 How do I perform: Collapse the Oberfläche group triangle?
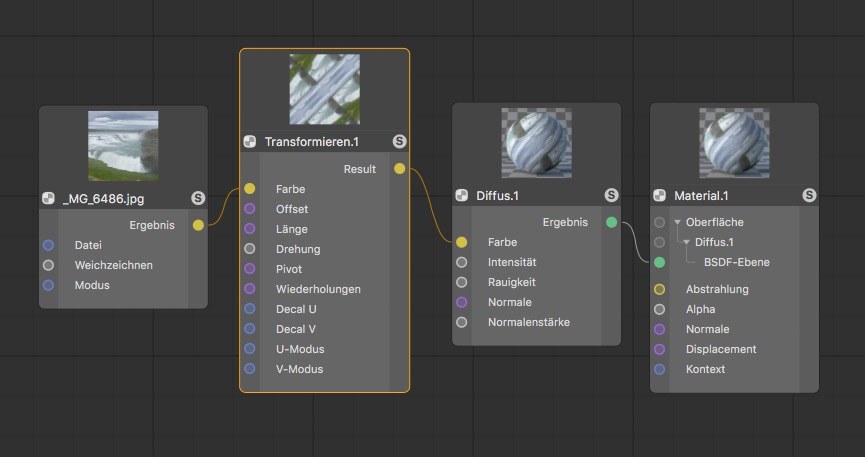click(x=677, y=222)
